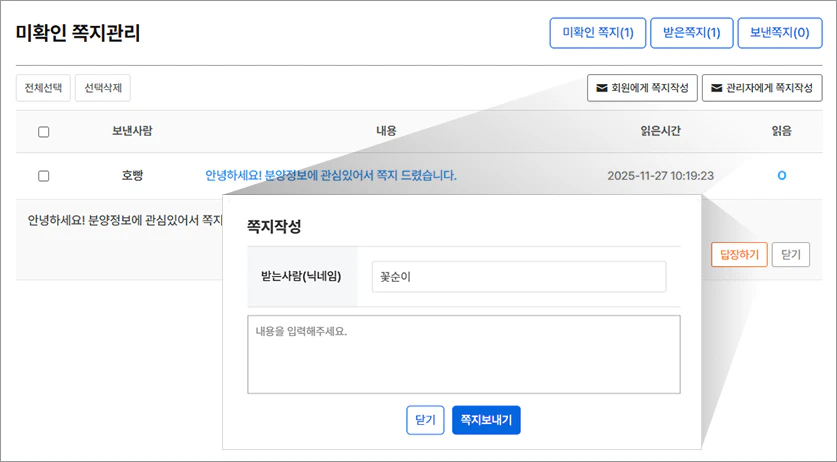This screenshot has height=462, width=837.
Task: Click the 보낸사람 column header
Action: coord(132,131)
